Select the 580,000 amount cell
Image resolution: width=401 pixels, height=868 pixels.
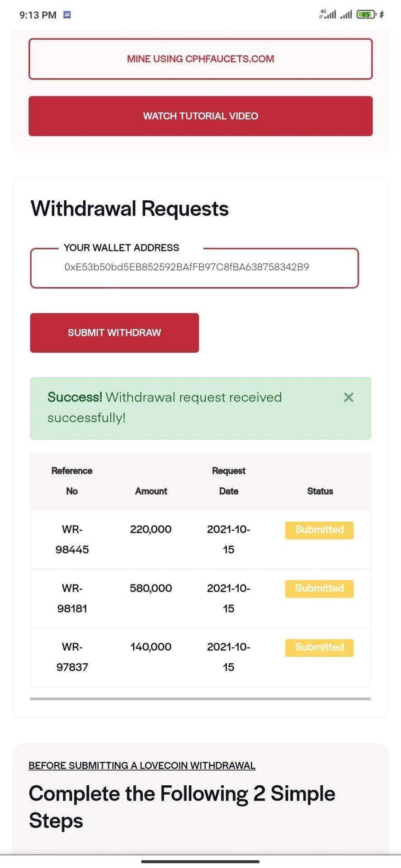(x=151, y=588)
